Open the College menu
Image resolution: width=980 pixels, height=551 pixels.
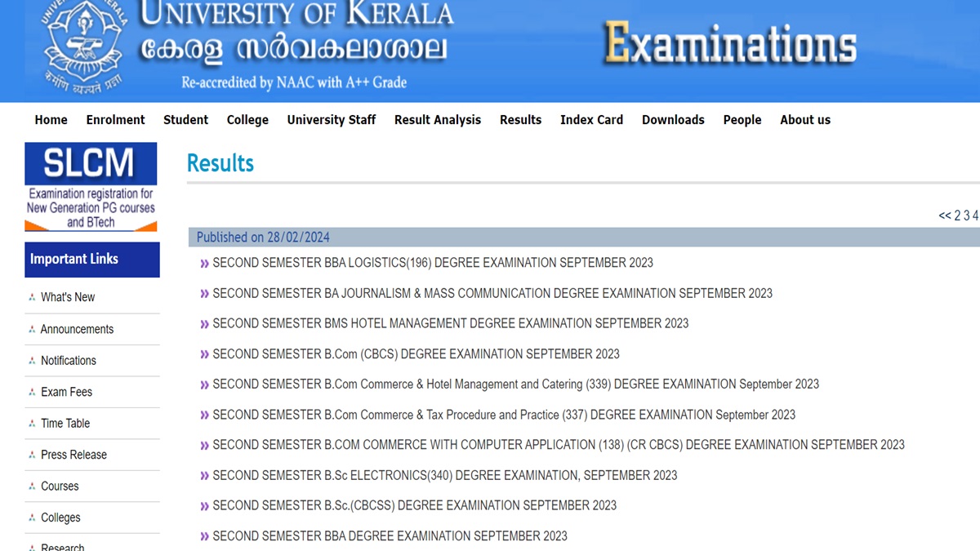click(x=247, y=120)
